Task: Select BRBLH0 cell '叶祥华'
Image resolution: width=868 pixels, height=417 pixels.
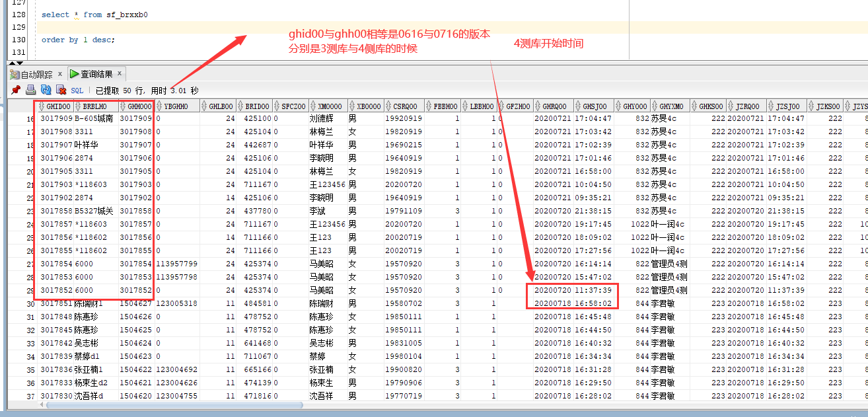Action: 96,145
